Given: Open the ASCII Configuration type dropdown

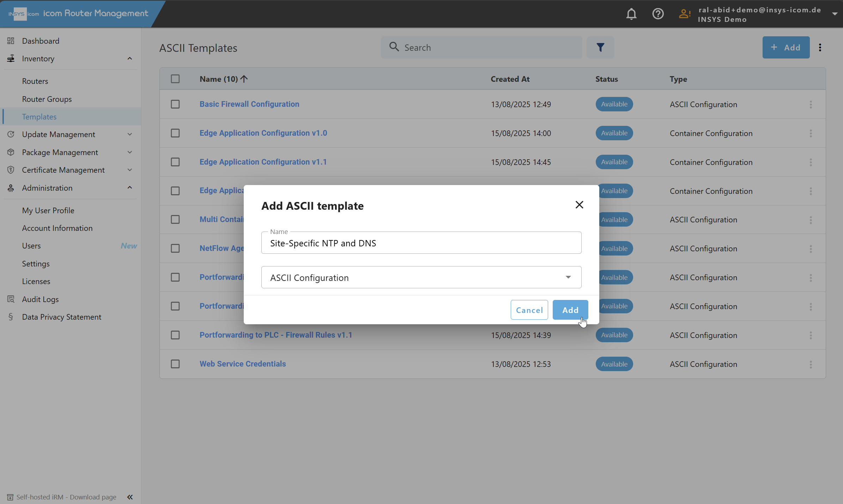Looking at the screenshot, I should [421, 277].
